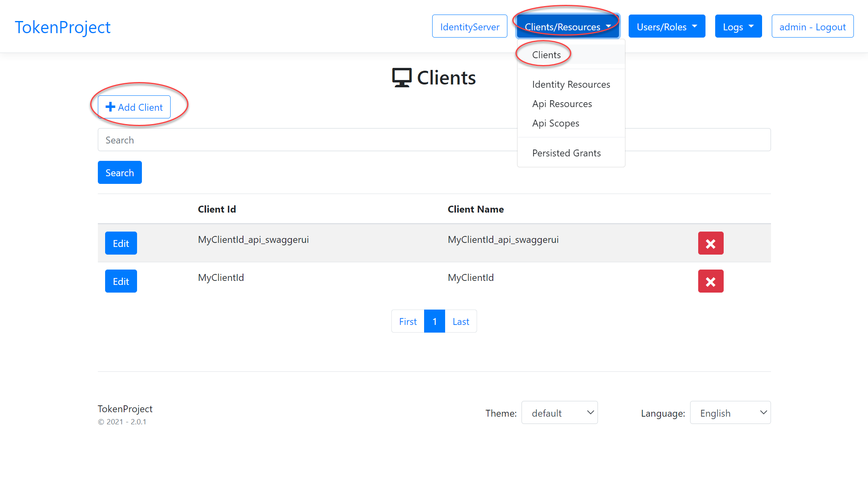Go to Api Scopes menu item
The image size is (868, 489).
[555, 123]
